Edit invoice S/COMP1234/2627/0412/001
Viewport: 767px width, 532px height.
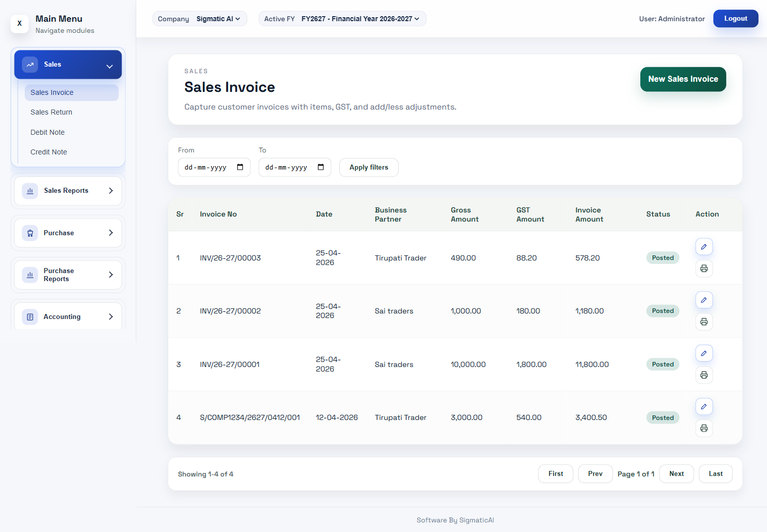tap(704, 407)
